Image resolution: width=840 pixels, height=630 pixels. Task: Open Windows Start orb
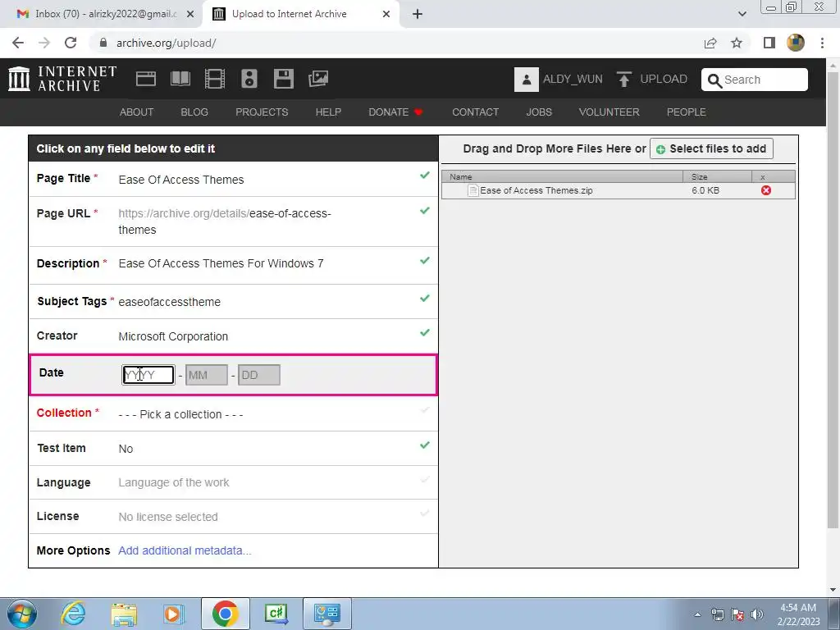point(21,614)
